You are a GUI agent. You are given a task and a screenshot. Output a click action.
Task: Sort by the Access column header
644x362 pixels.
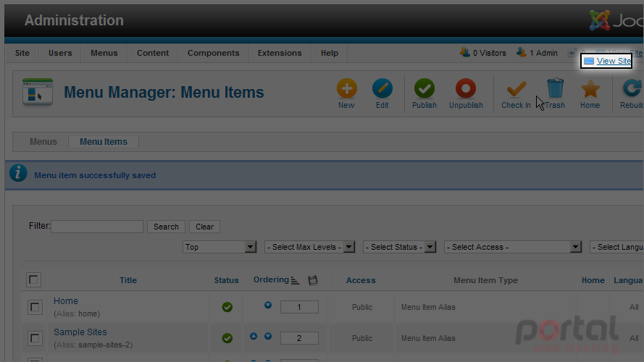361,280
